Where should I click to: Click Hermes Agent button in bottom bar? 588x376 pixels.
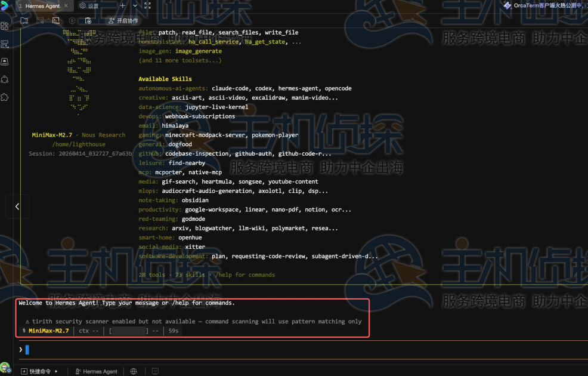pyautogui.click(x=96, y=371)
